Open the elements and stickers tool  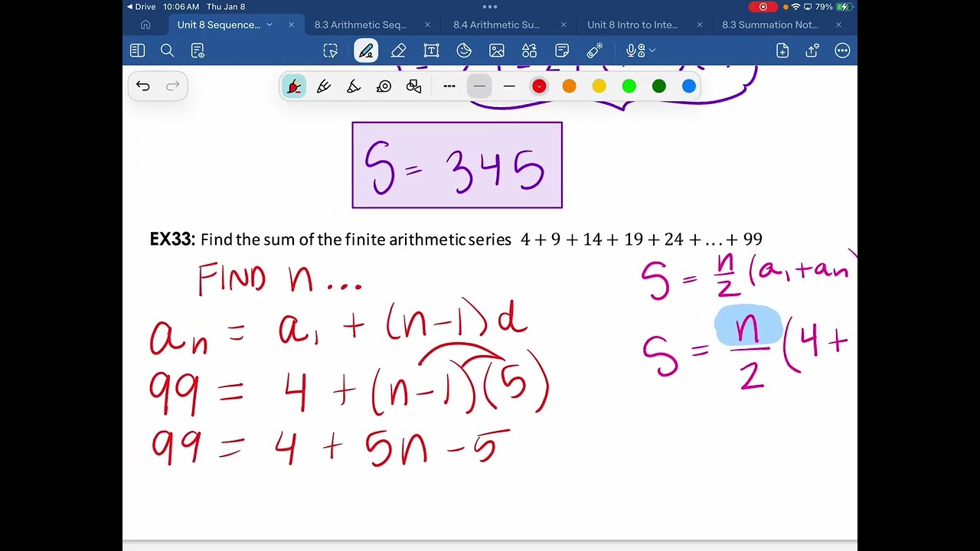tap(530, 51)
